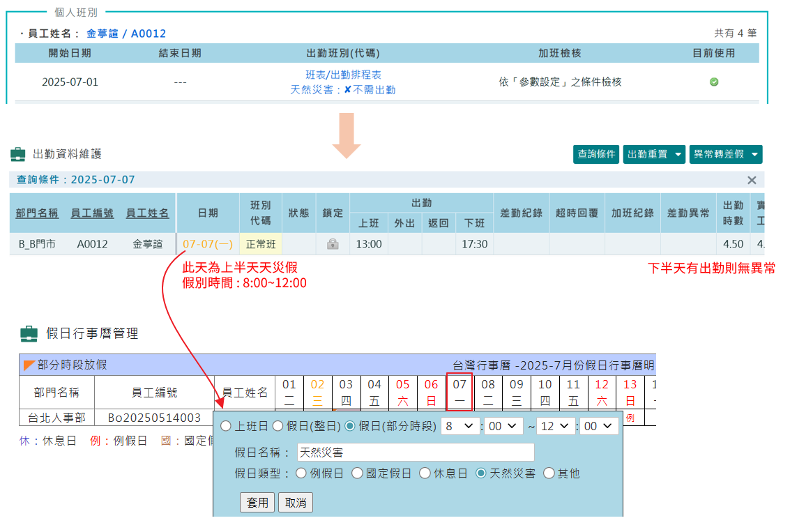Image resolution: width=790 pixels, height=532 pixels.
Task: Open the start hour dropdown showing 8
Action: (459, 426)
